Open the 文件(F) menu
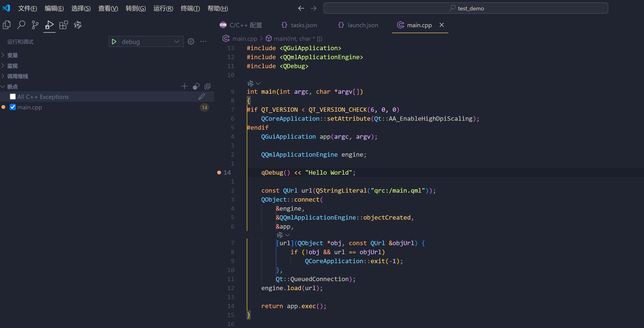644x328 pixels. [x=27, y=8]
